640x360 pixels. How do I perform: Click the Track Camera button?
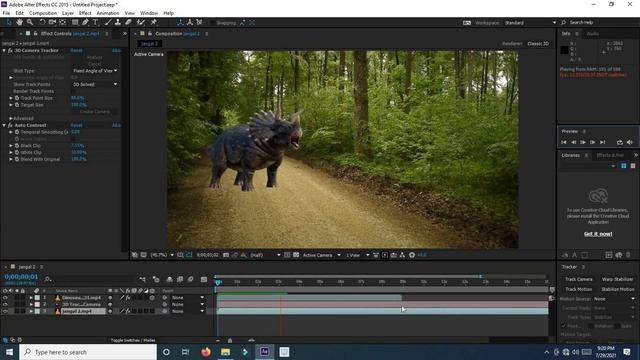[x=578, y=279]
